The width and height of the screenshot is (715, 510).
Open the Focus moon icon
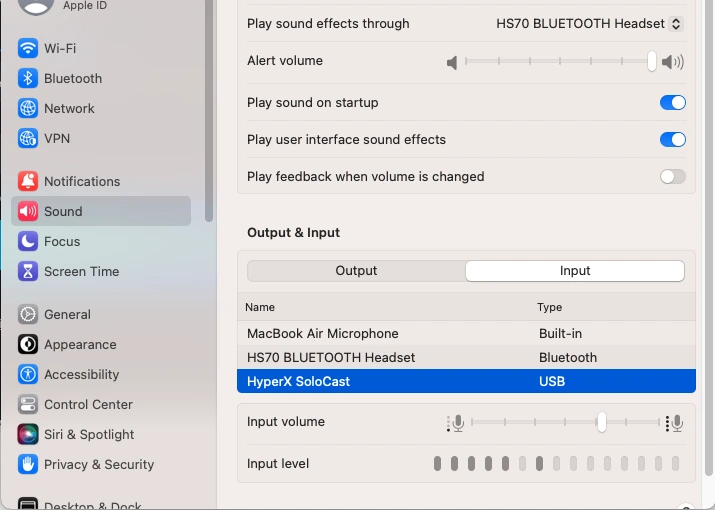[x=28, y=241]
